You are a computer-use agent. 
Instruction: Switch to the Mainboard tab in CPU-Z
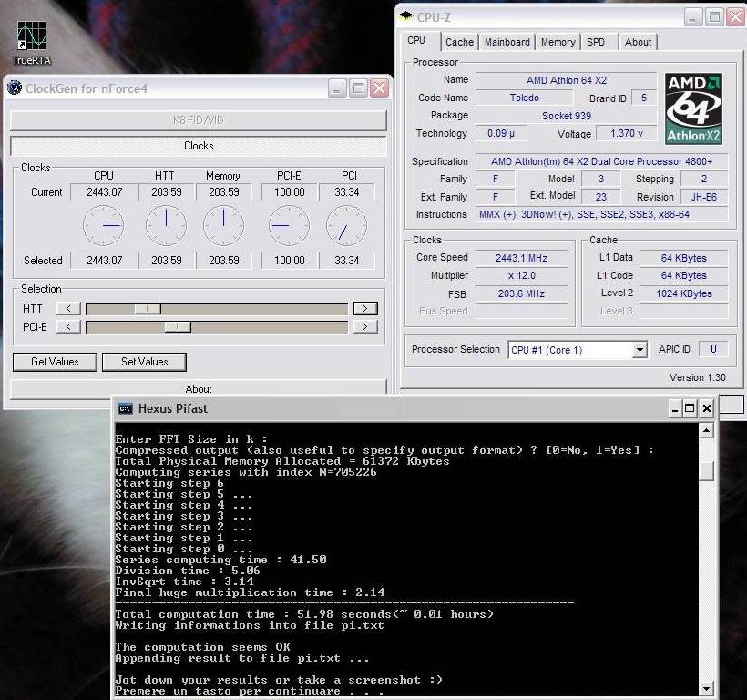[507, 42]
